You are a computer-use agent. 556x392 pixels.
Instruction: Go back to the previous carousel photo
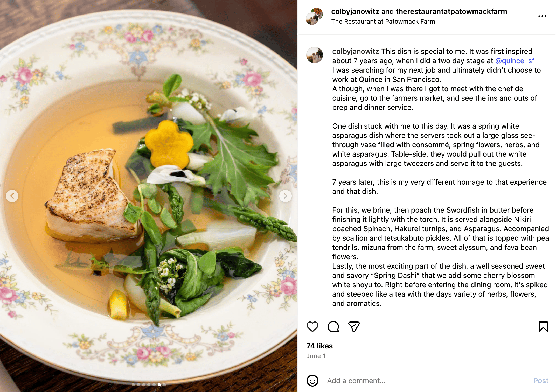[x=12, y=196]
